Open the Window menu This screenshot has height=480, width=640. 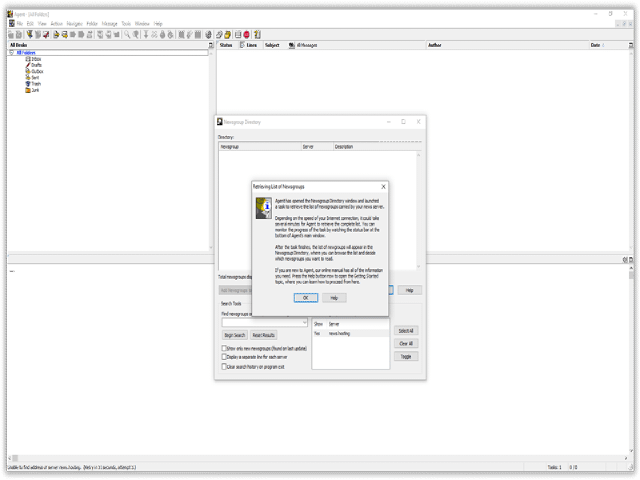[142, 24]
